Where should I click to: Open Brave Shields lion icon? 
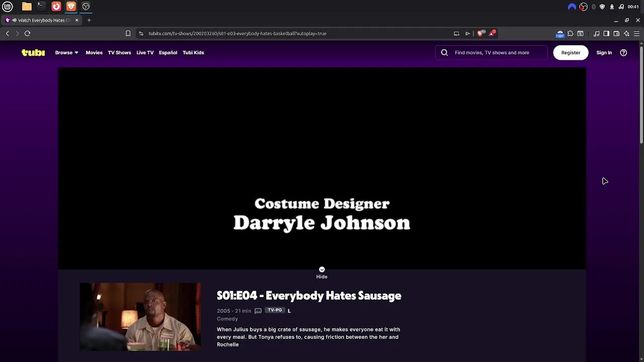point(480,33)
